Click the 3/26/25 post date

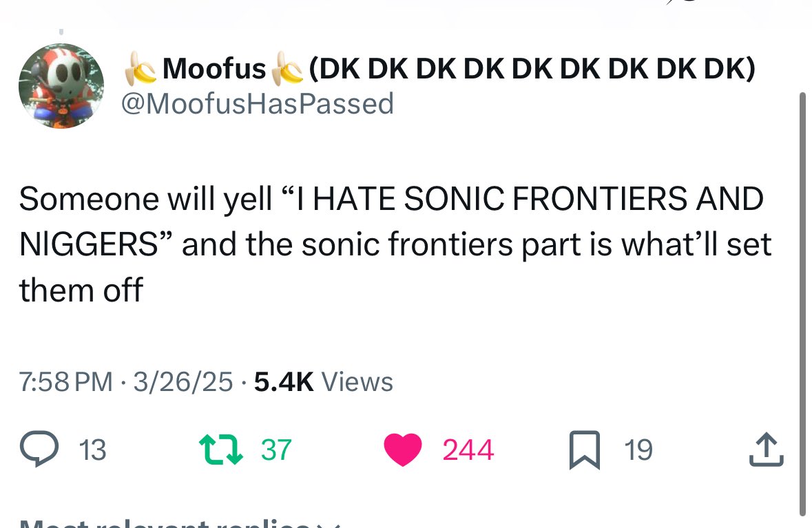(x=183, y=382)
